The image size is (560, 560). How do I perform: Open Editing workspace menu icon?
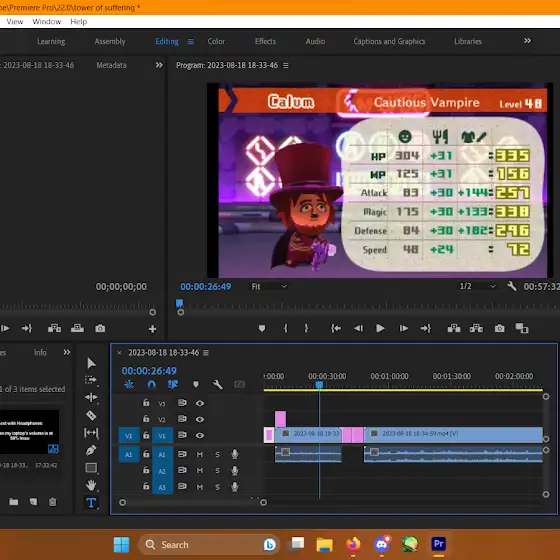tap(191, 42)
